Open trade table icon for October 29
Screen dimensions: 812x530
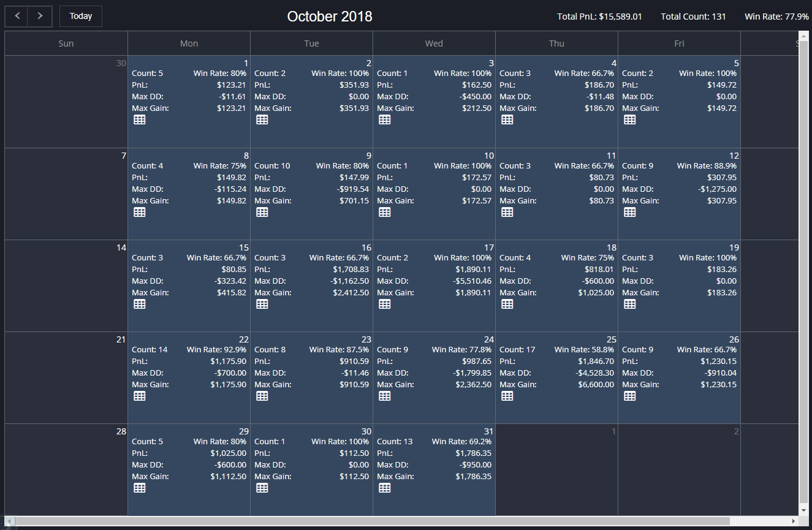point(140,488)
